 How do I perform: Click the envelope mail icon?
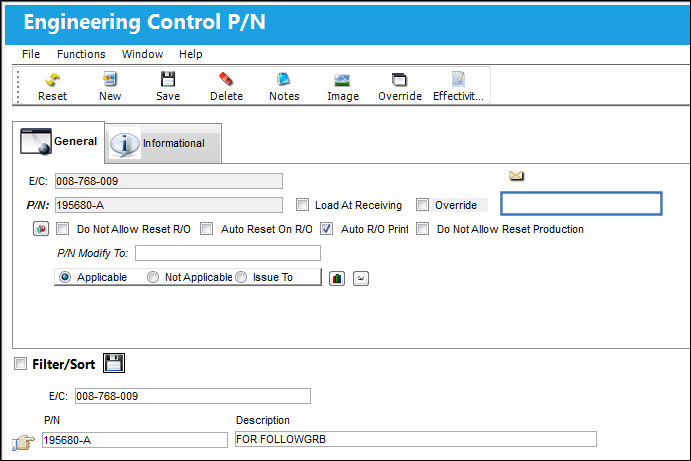point(516,176)
